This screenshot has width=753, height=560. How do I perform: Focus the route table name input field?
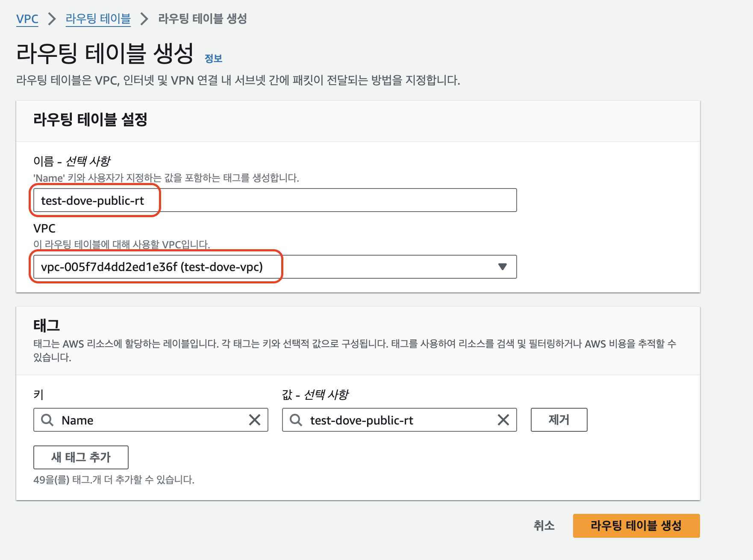tap(275, 200)
